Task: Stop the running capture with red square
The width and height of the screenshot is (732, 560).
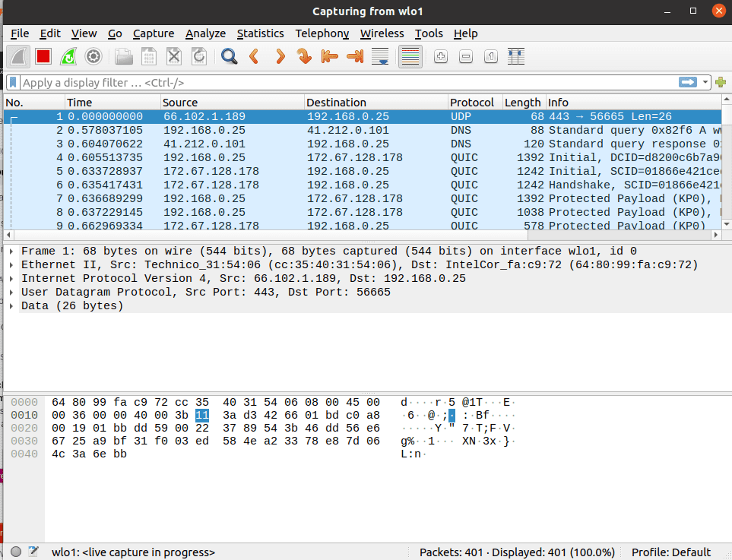Action: pos(43,56)
